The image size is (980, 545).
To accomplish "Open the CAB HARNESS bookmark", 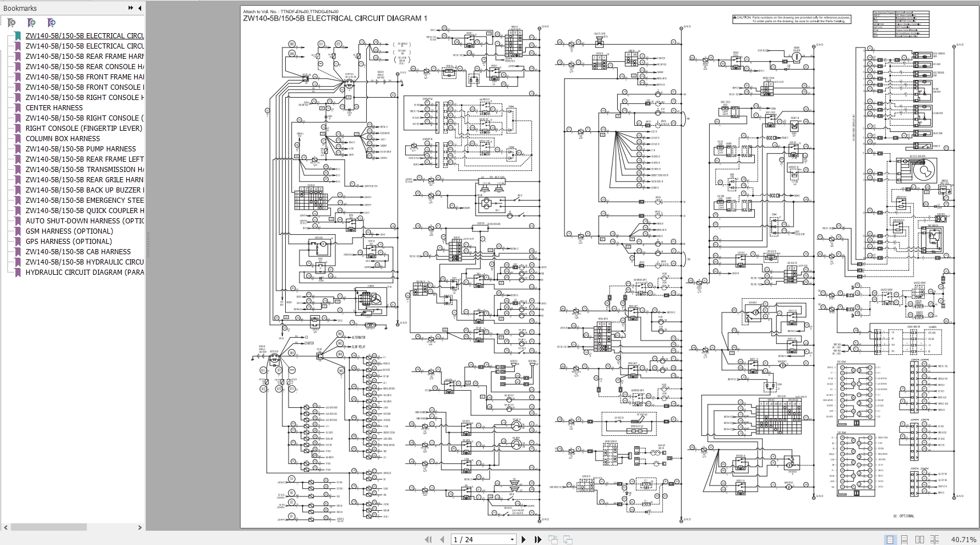I will (x=78, y=251).
